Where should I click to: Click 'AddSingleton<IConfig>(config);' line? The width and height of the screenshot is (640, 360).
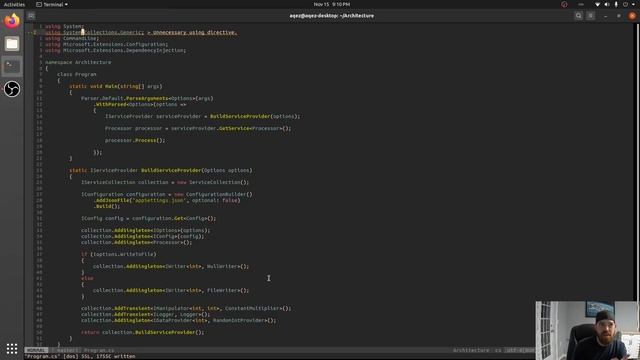[x=142, y=236]
